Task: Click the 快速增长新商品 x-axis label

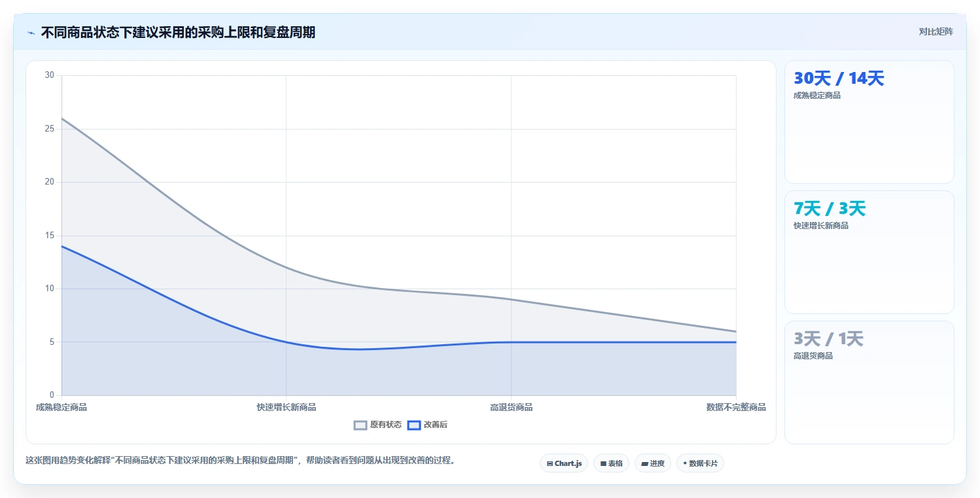Action: pos(287,408)
